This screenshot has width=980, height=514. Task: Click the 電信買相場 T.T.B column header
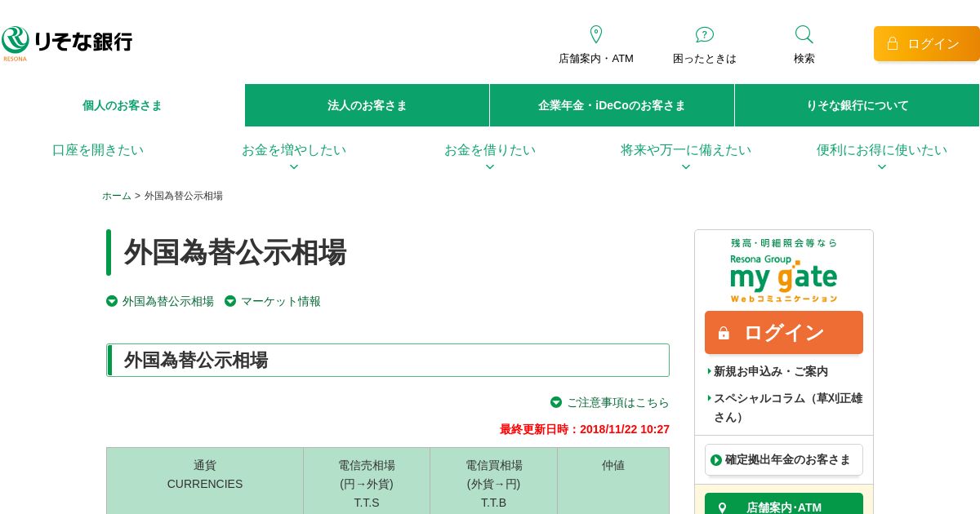pos(494,481)
